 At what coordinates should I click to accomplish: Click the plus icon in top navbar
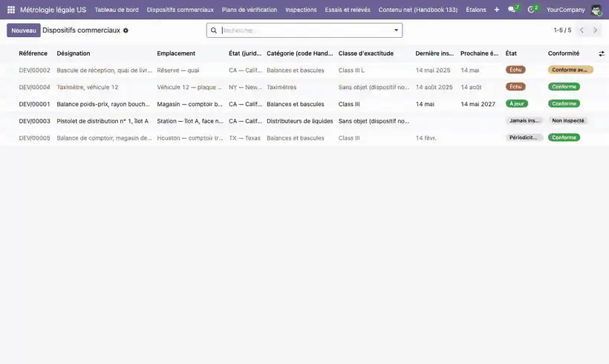[x=496, y=10]
